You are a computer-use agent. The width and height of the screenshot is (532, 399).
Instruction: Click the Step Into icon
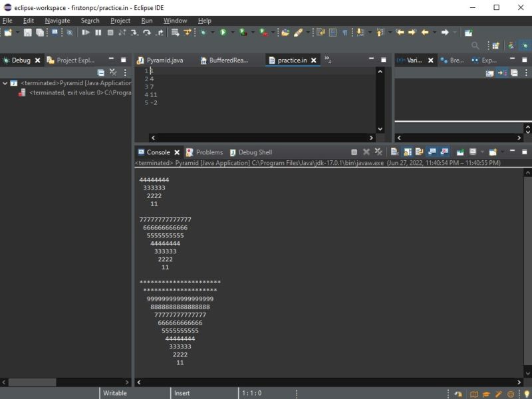[134, 32]
